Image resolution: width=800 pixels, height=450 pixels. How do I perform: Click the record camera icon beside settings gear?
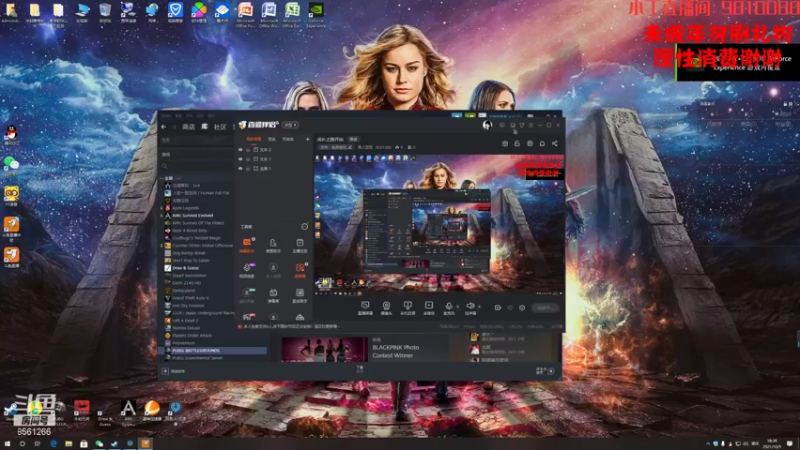coord(497,308)
